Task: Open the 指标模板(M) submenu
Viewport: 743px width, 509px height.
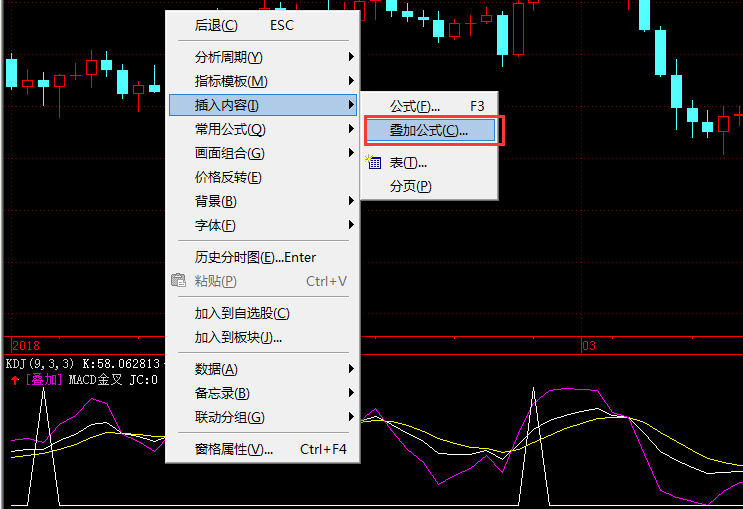Action: 263,81
